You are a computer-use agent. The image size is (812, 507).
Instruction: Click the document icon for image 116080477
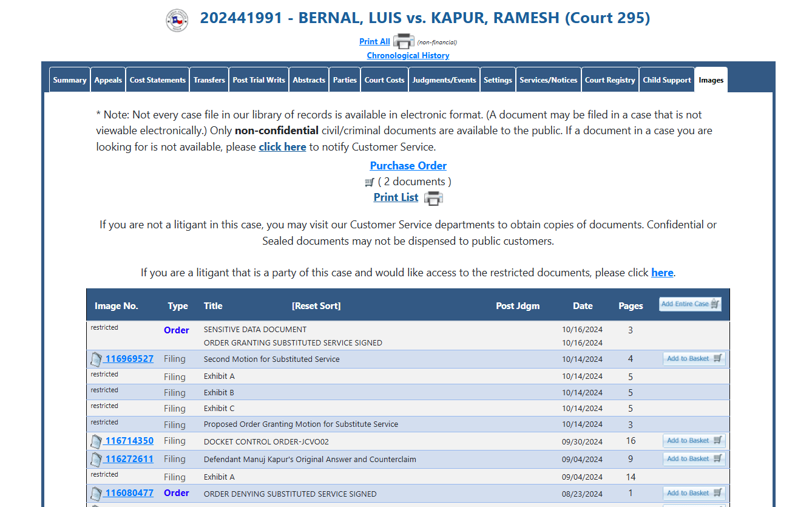click(96, 494)
